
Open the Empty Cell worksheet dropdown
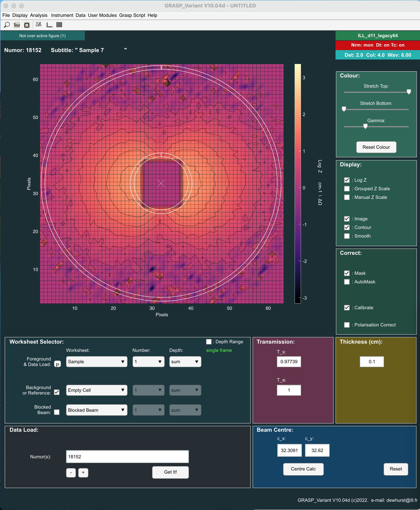[x=97, y=390]
